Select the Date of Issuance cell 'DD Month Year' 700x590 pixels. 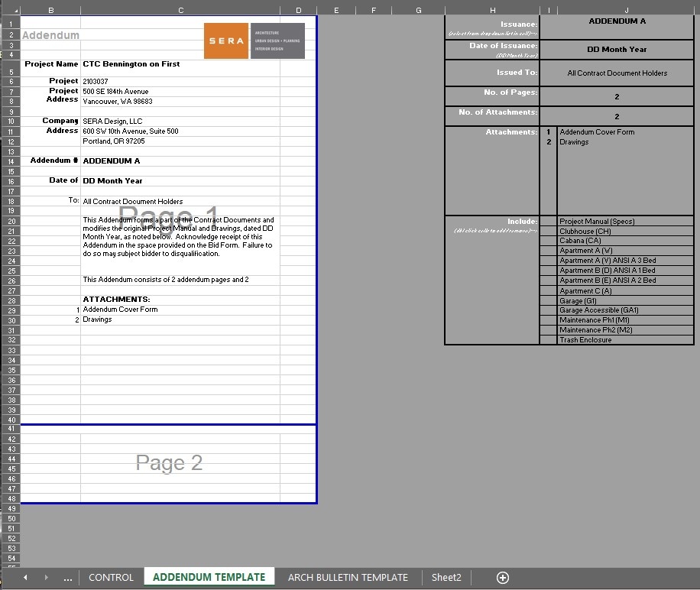pyautogui.click(x=617, y=50)
